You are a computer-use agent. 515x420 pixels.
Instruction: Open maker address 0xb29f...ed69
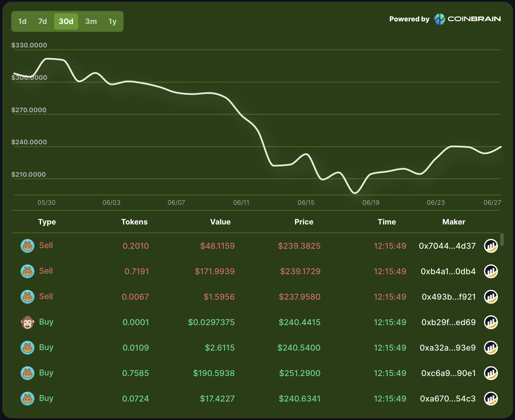[x=448, y=322]
